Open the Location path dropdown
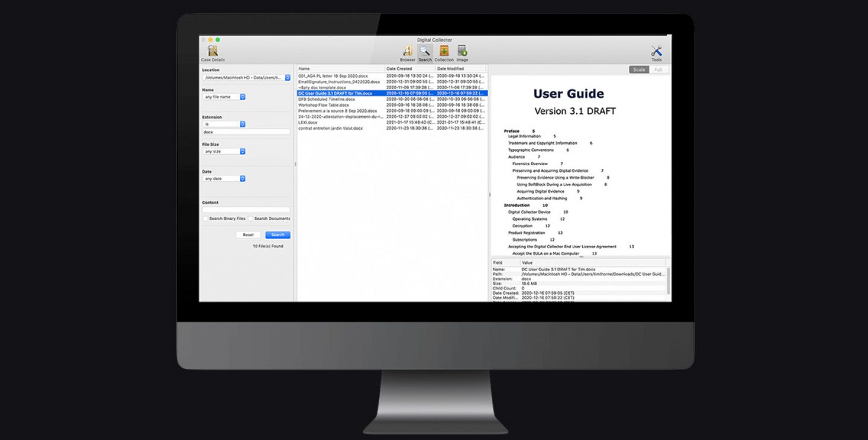 pyautogui.click(x=247, y=78)
